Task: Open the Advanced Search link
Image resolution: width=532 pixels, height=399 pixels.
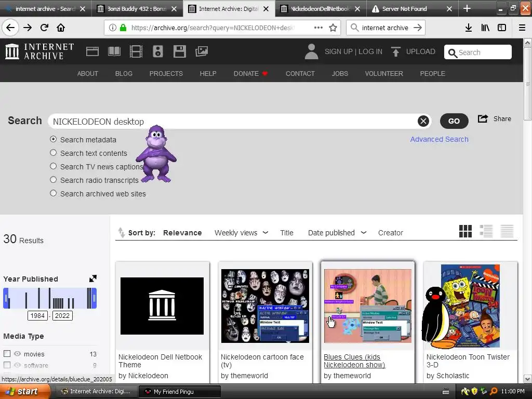Action: point(439,139)
